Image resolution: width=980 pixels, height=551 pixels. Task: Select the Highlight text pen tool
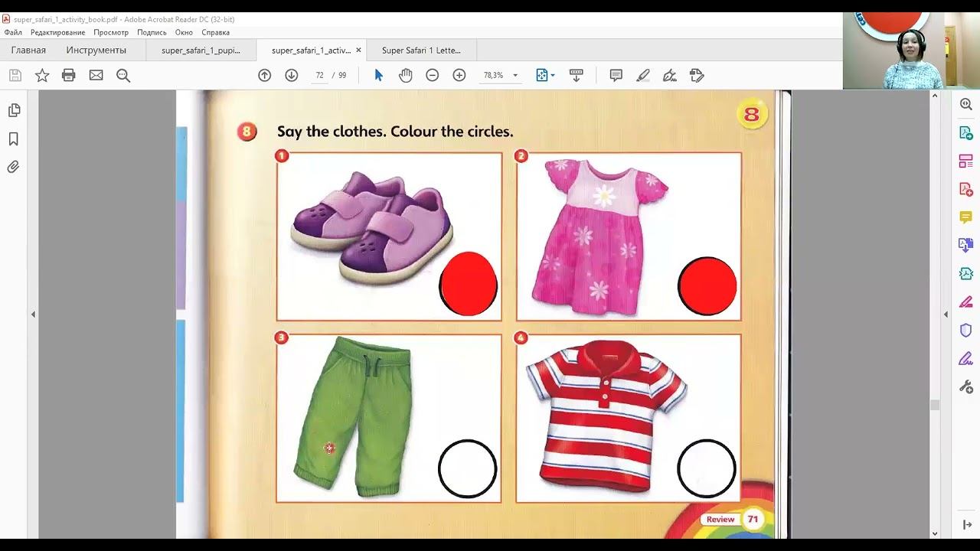tap(643, 75)
